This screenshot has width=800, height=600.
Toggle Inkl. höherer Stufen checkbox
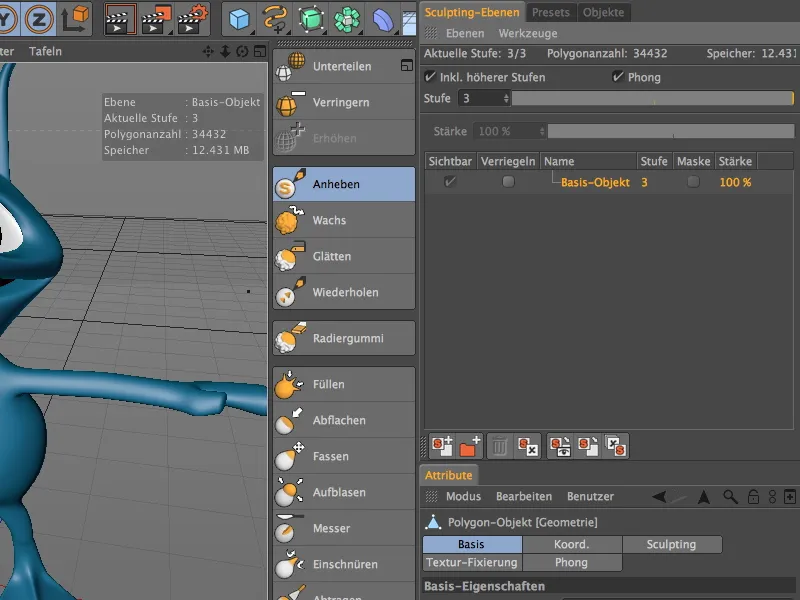tap(430, 77)
